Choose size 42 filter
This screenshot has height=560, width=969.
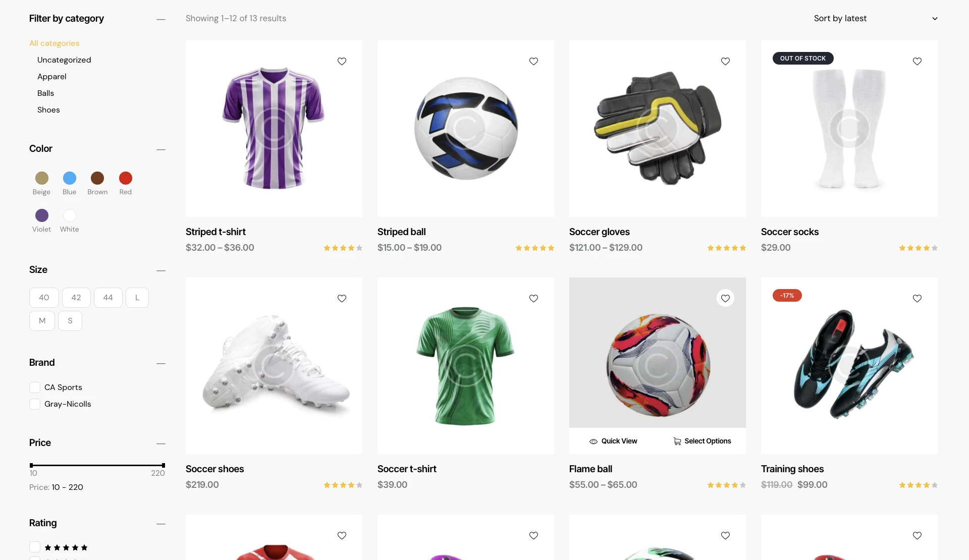pyautogui.click(x=76, y=298)
